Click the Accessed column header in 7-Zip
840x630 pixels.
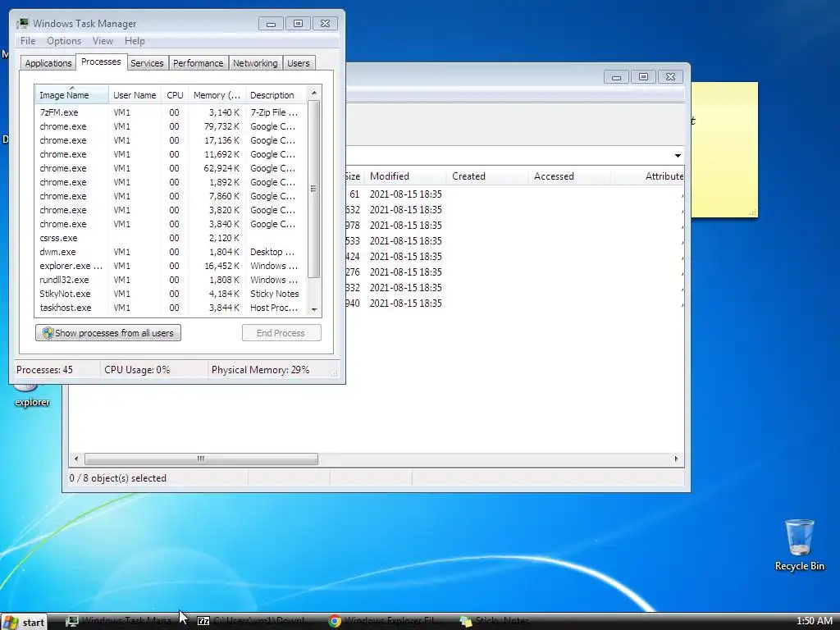pos(569,176)
